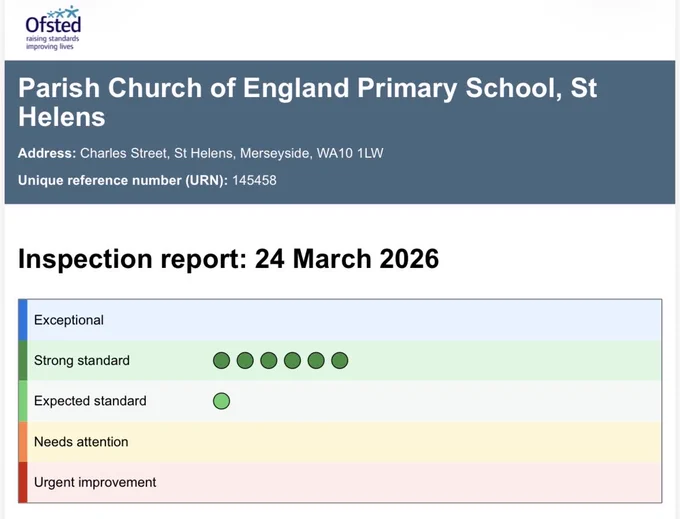Click the Ofsted logo
This screenshot has width=680, height=519.
click(x=53, y=28)
